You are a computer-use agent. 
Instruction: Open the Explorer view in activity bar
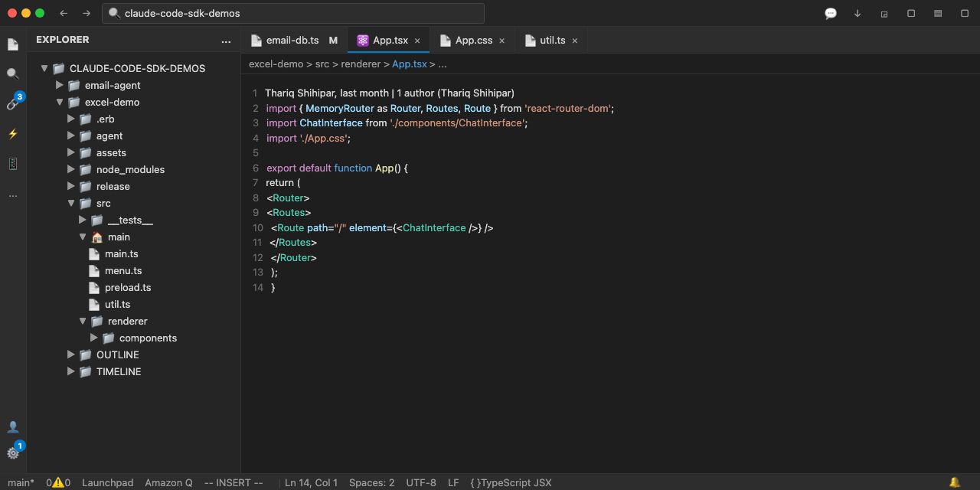tap(13, 44)
